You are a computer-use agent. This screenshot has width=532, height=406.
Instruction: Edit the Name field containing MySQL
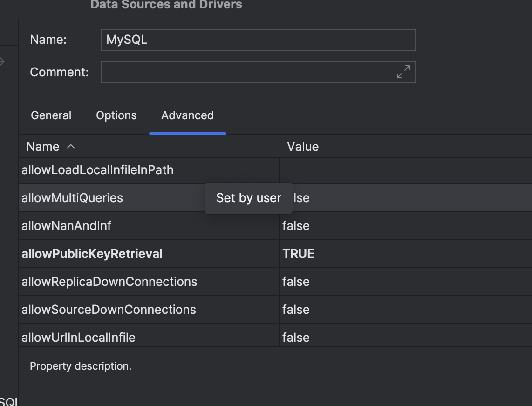pos(258,40)
